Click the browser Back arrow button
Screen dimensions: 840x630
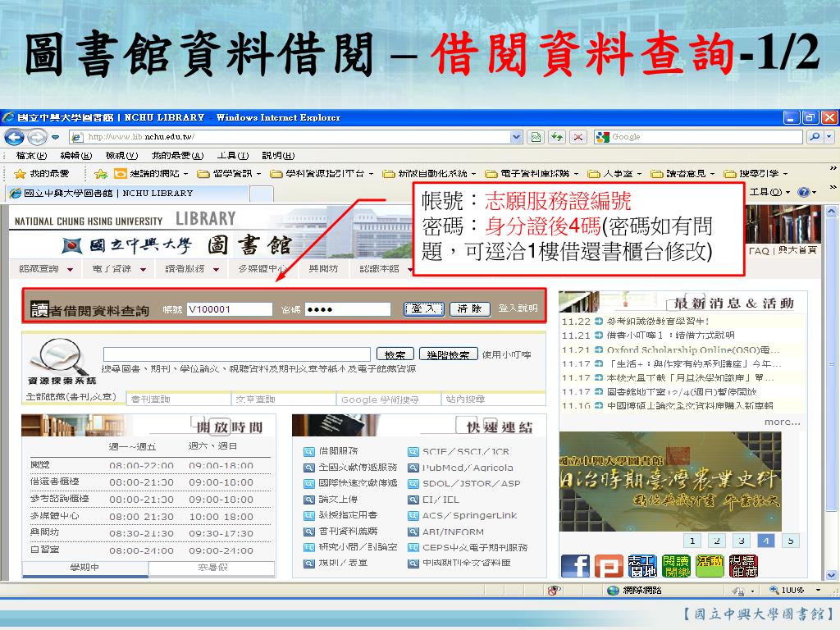point(15,137)
